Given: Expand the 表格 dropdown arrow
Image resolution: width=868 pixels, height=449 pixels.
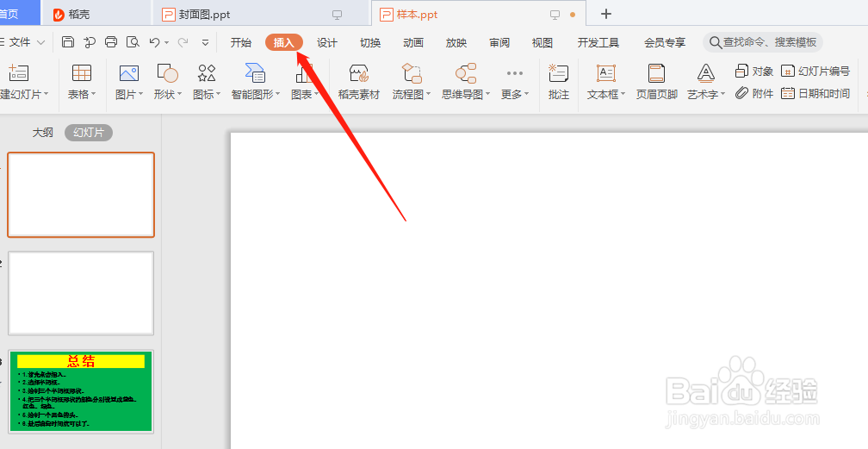Looking at the screenshot, I should pos(94,94).
